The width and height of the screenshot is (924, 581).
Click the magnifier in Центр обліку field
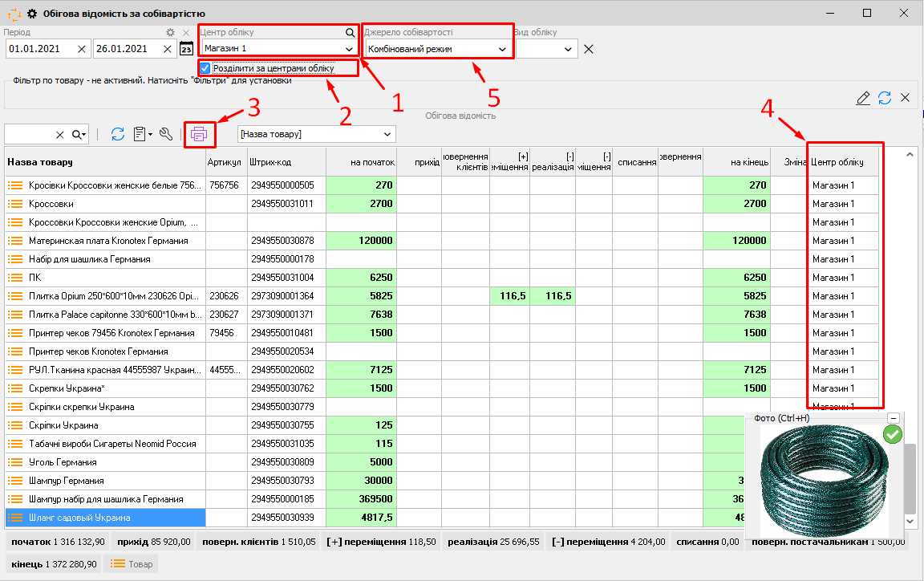350,33
